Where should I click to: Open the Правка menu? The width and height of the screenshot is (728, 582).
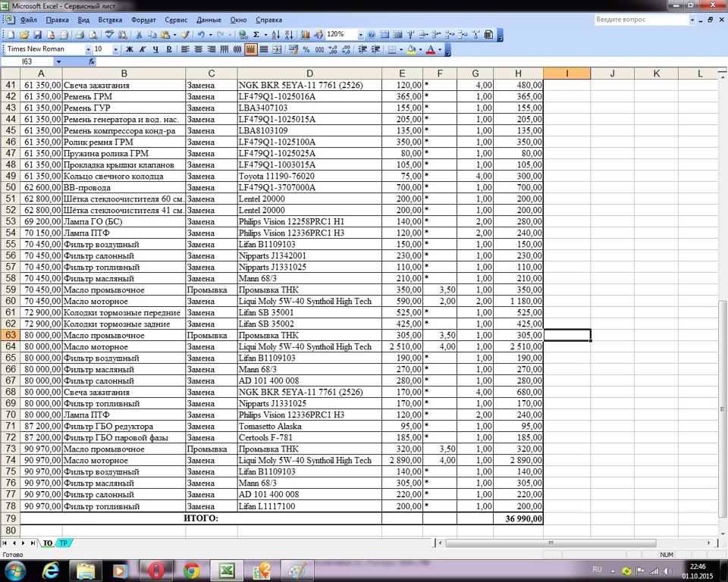57,20
